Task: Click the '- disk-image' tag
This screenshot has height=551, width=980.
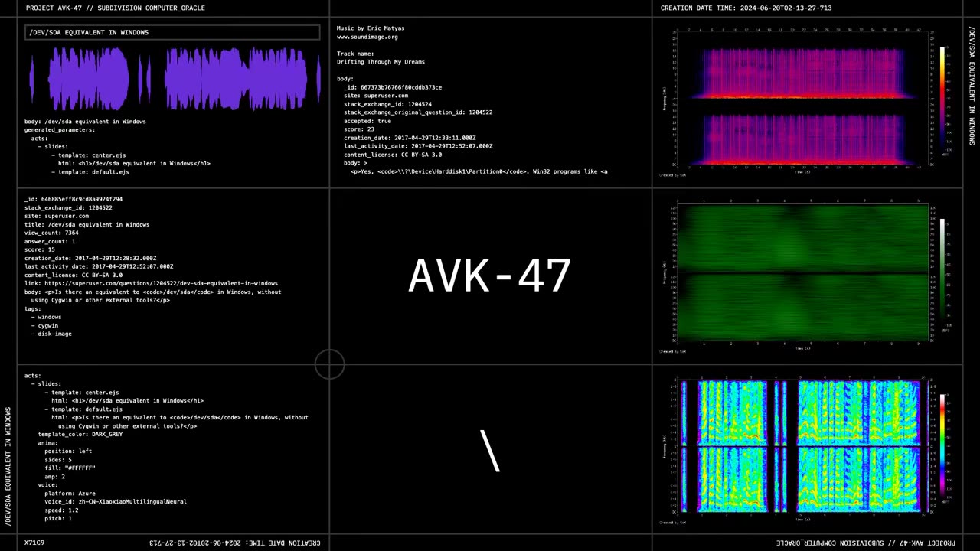Action: (x=51, y=334)
